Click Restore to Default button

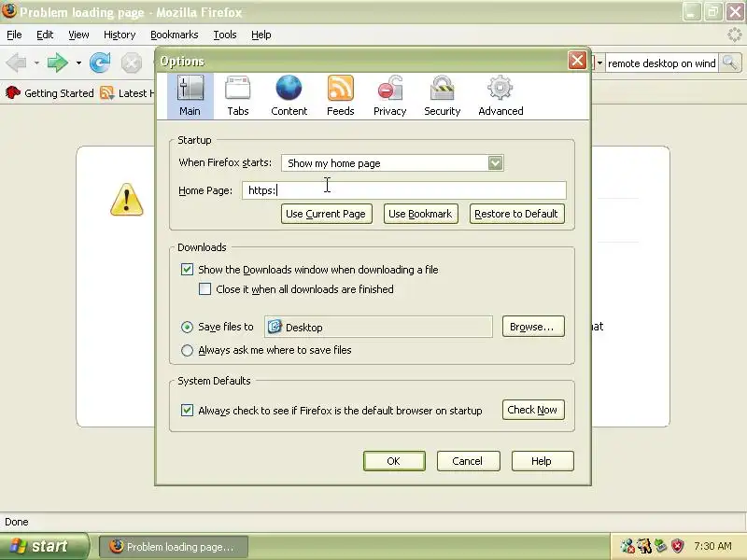pos(517,214)
